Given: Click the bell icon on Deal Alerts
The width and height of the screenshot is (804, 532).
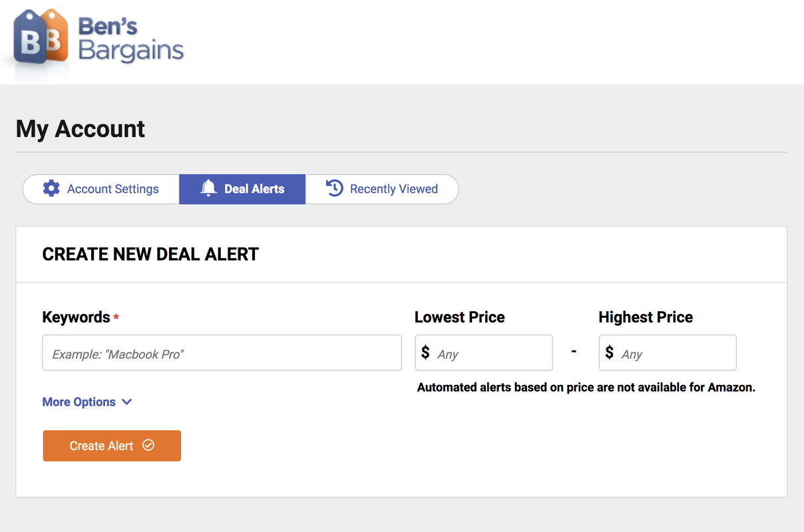Looking at the screenshot, I should click(x=209, y=188).
